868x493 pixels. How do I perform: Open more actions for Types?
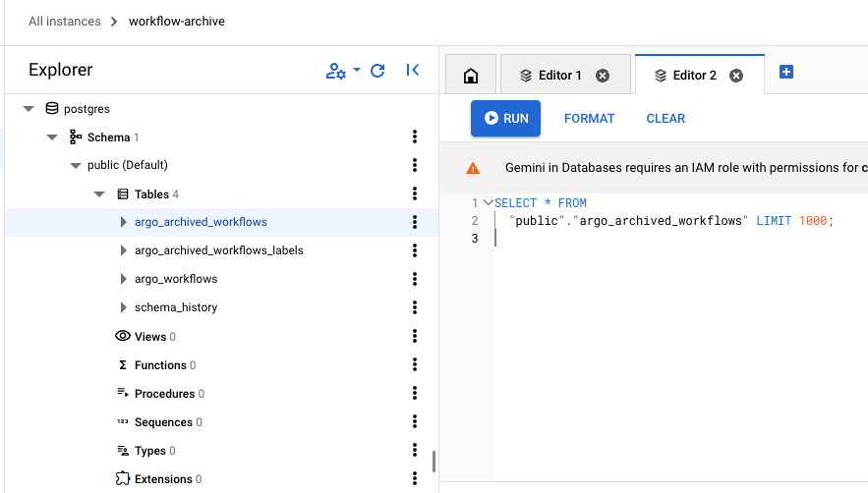(415, 450)
